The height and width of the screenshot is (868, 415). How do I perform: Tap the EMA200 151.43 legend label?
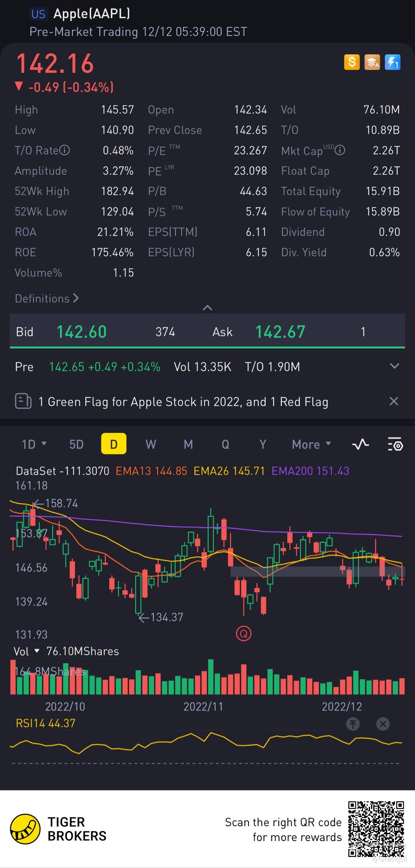coord(310,471)
